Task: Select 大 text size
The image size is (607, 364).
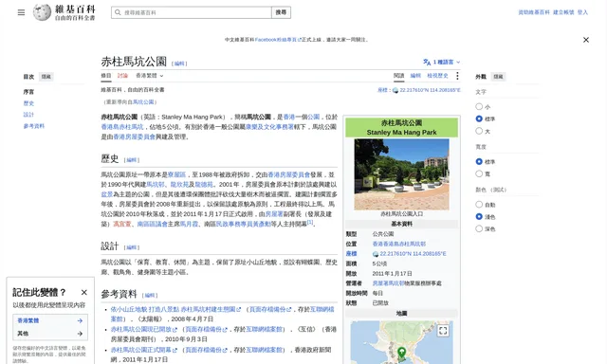Action: (479, 131)
